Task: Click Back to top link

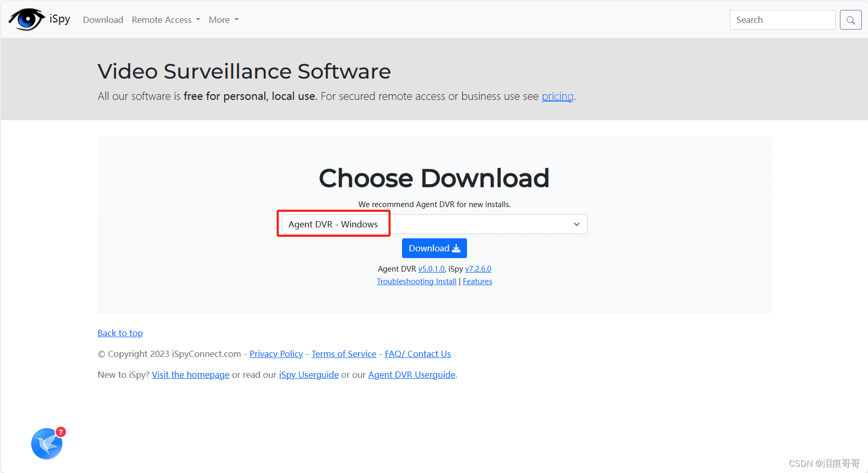Action: click(120, 333)
